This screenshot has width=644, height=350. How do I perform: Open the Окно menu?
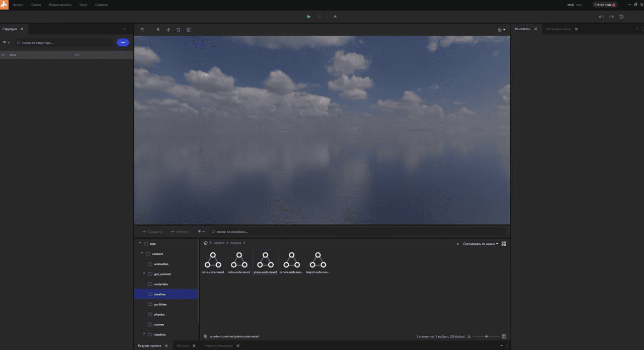point(83,5)
